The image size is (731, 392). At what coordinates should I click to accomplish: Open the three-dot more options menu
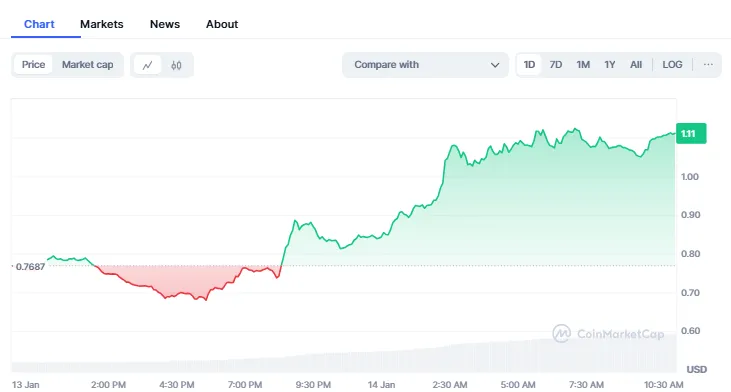pyautogui.click(x=708, y=65)
